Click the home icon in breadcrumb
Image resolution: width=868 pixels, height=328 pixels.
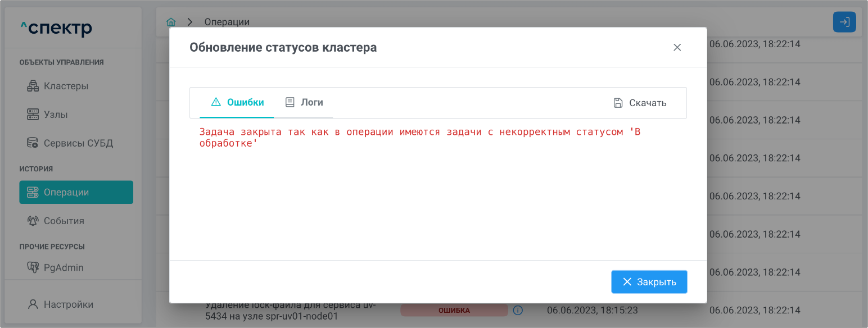point(171,22)
